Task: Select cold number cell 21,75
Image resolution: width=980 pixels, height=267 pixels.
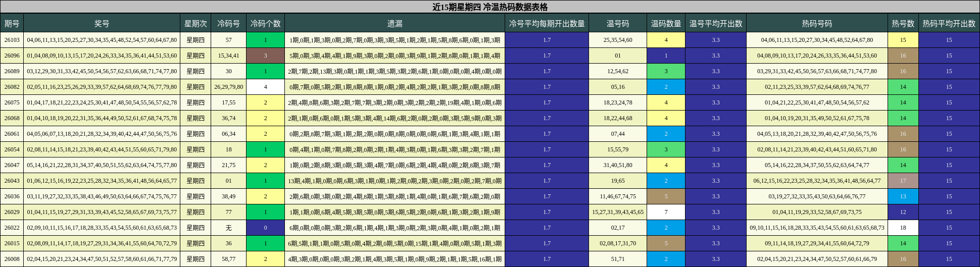Action: pos(228,165)
